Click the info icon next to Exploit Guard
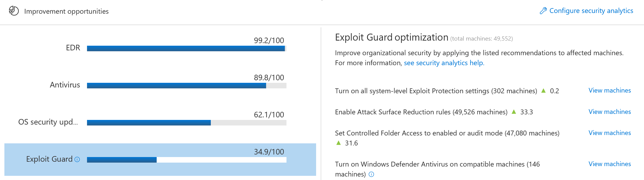Viewport: 644px width, 180px height. [77, 159]
